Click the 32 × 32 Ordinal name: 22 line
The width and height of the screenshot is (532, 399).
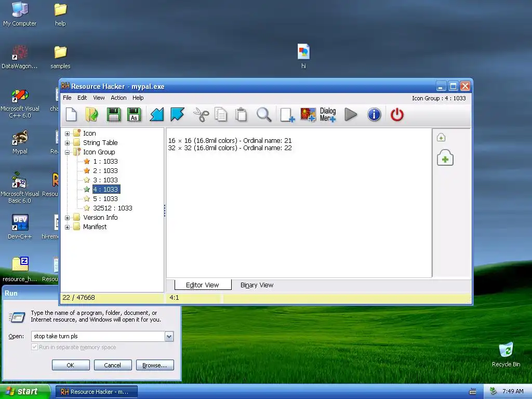pyautogui.click(x=230, y=148)
